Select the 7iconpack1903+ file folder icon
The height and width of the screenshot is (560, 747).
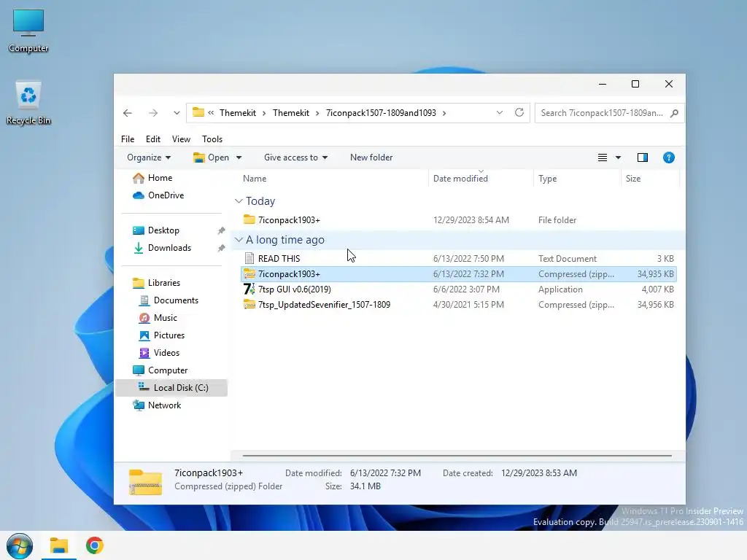coord(249,219)
